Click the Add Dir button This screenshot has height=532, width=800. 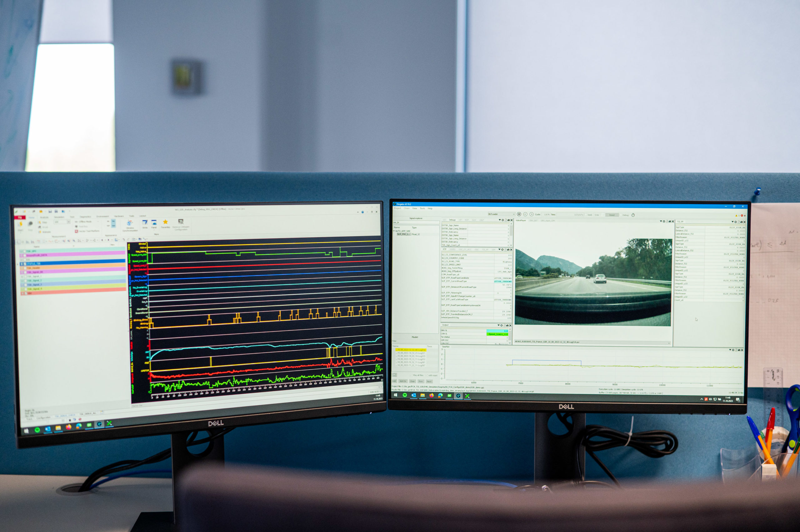tap(403, 381)
